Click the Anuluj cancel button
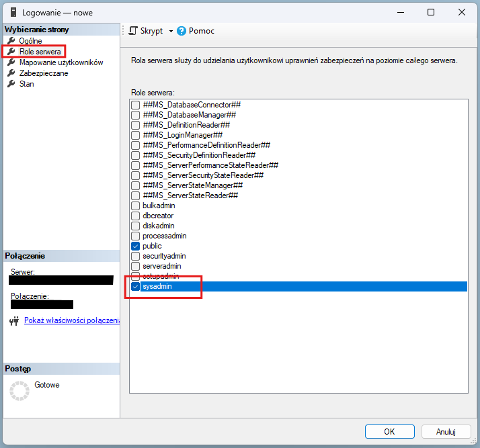The width and height of the screenshot is (480, 448). 446,431
